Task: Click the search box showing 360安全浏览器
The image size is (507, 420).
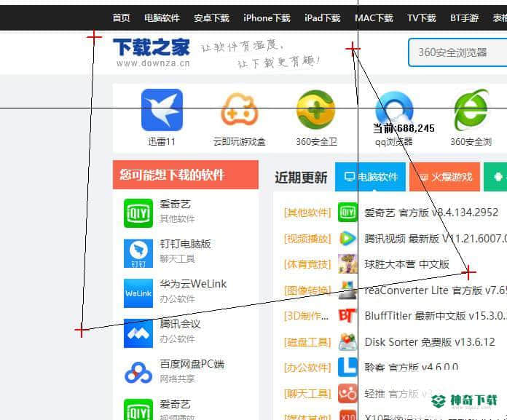Action: [457, 52]
